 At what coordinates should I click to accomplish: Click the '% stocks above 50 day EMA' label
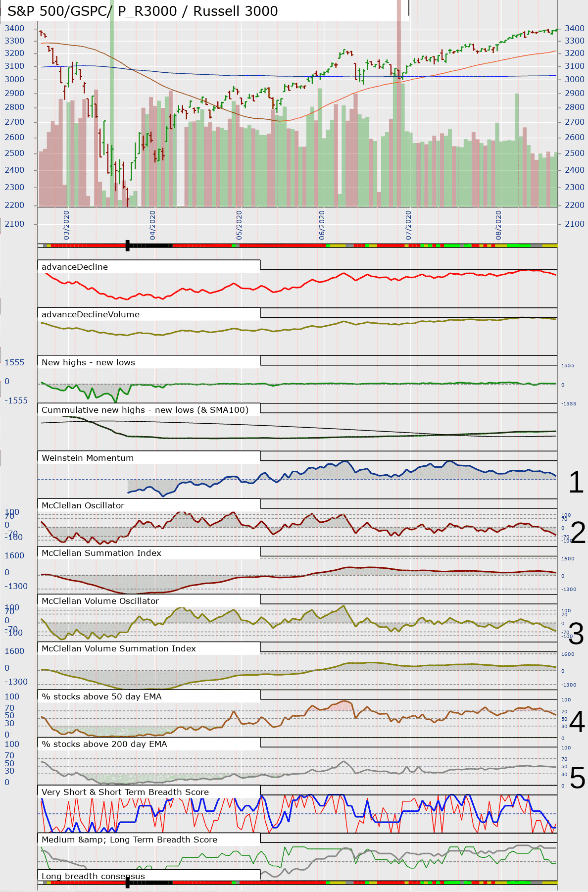[101, 696]
